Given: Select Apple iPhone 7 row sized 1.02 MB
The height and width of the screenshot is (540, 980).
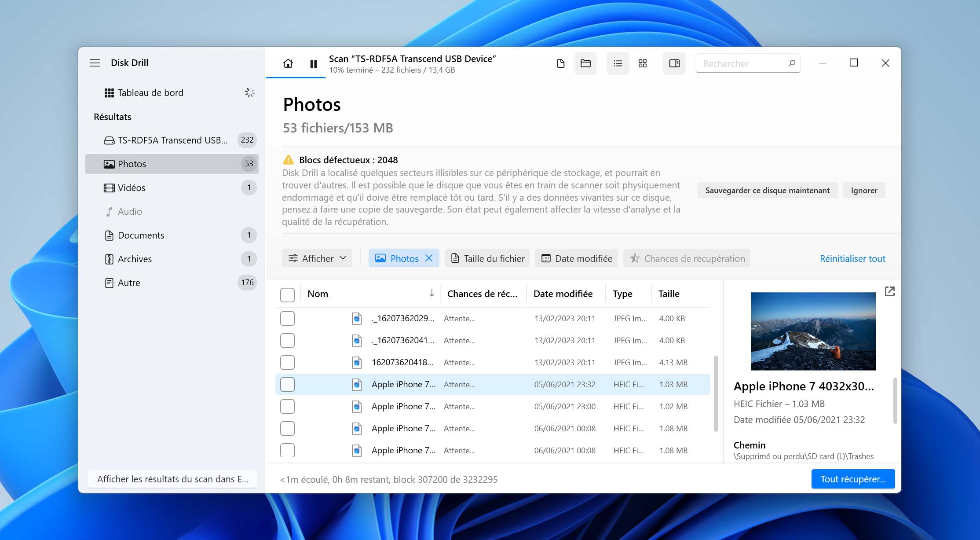Looking at the screenshot, I should pyautogui.click(x=493, y=406).
